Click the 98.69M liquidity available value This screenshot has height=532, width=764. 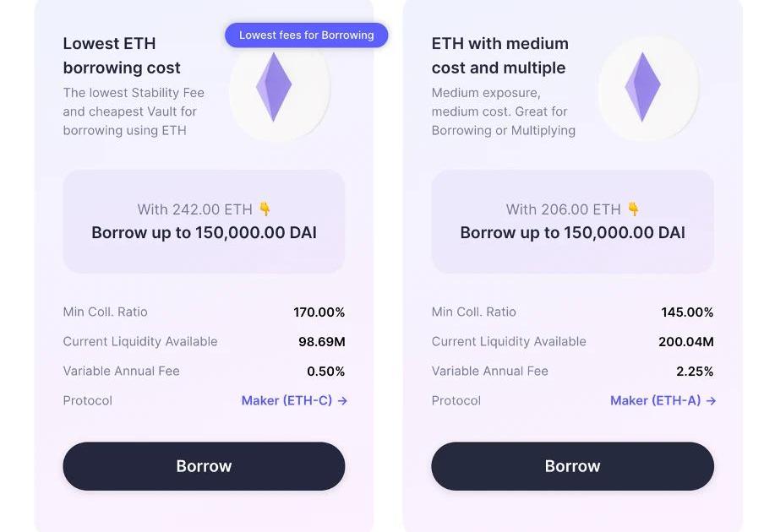pos(322,342)
